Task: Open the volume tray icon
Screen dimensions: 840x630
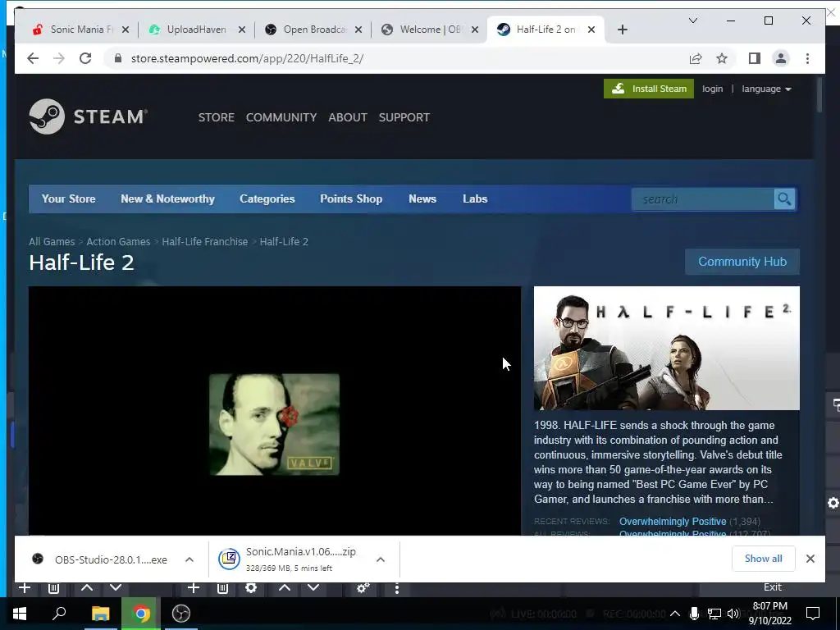Action: 733,614
